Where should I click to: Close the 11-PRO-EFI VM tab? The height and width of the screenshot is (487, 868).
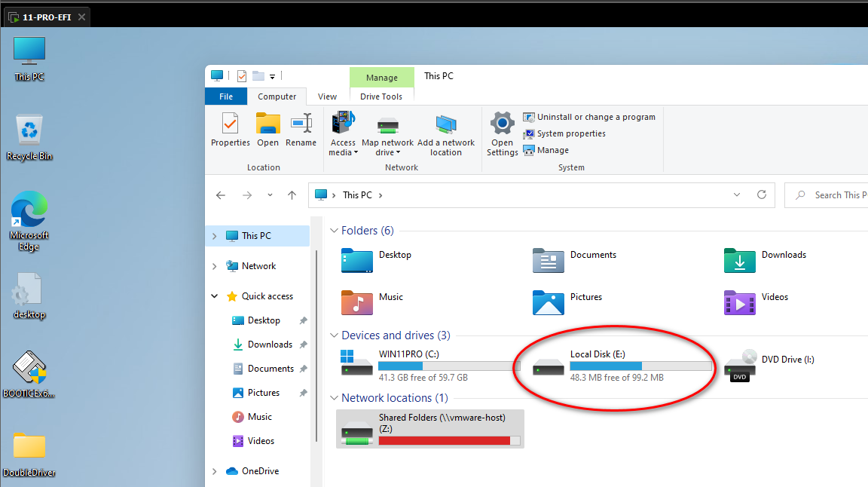point(81,17)
